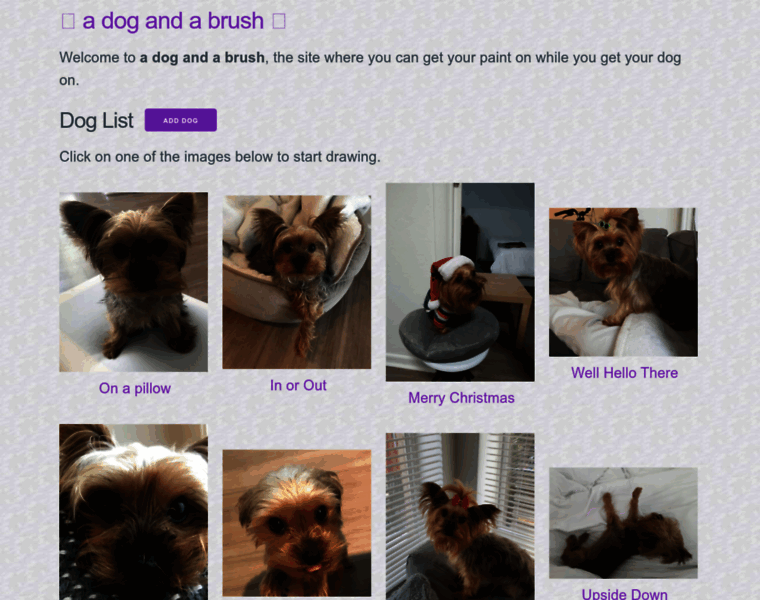Click the ADD DOG button
This screenshot has height=600, width=760.
coord(180,120)
